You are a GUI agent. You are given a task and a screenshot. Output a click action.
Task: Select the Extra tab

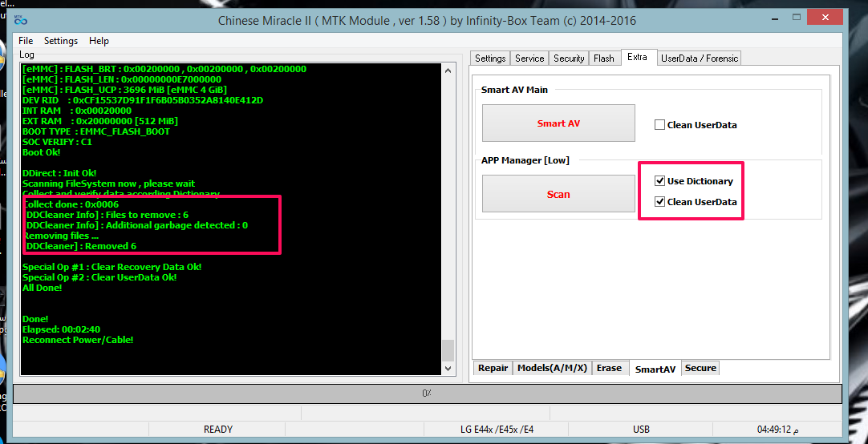click(638, 57)
